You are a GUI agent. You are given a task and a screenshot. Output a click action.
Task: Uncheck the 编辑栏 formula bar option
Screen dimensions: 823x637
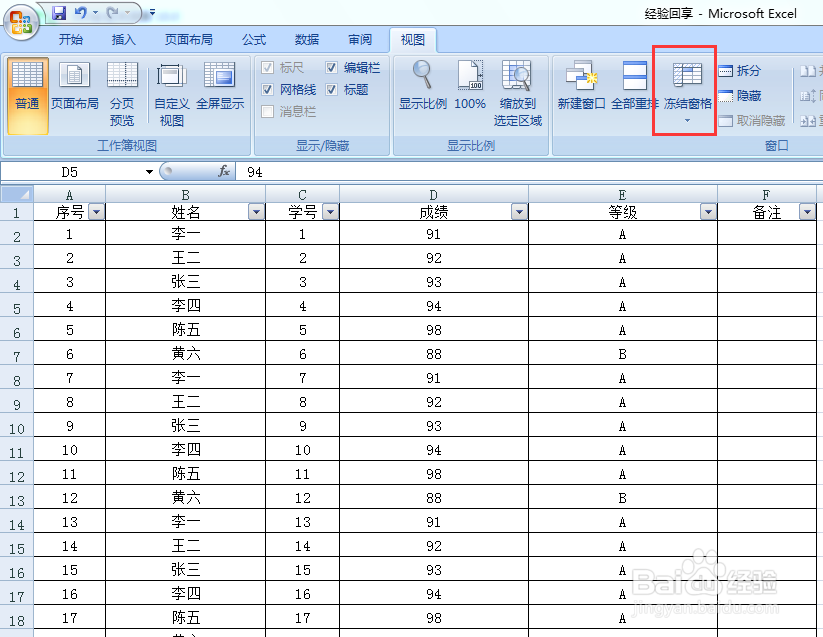click(x=330, y=68)
